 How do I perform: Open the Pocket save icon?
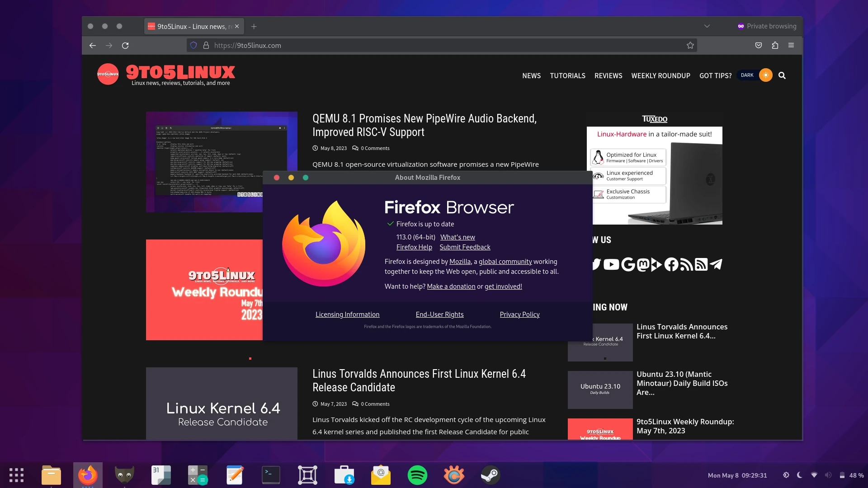(759, 45)
